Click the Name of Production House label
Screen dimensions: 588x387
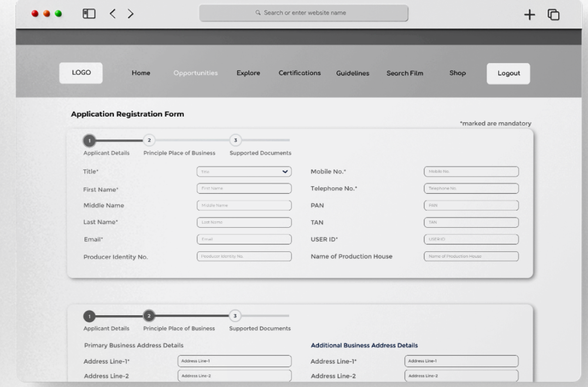[351, 256]
